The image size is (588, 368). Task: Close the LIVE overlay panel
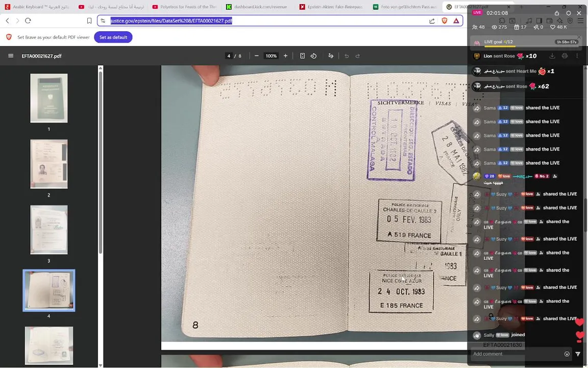[579, 13]
